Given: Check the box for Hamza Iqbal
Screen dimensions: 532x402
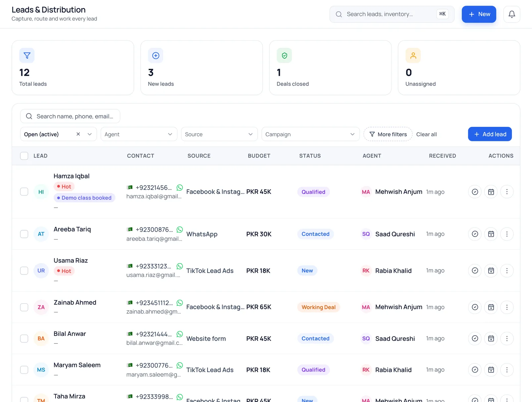Looking at the screenshot, I should coord(24,192).
